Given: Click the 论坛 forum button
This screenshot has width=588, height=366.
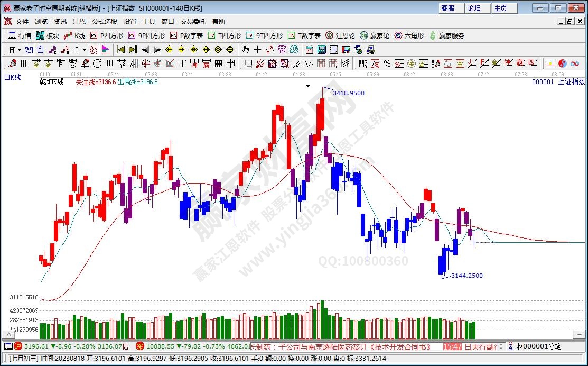Looking at the screenshot, I should tap(474, 8).
